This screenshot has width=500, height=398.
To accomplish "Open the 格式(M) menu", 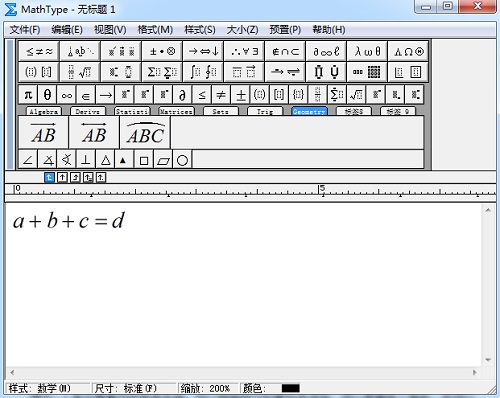I will coord(155,30).
